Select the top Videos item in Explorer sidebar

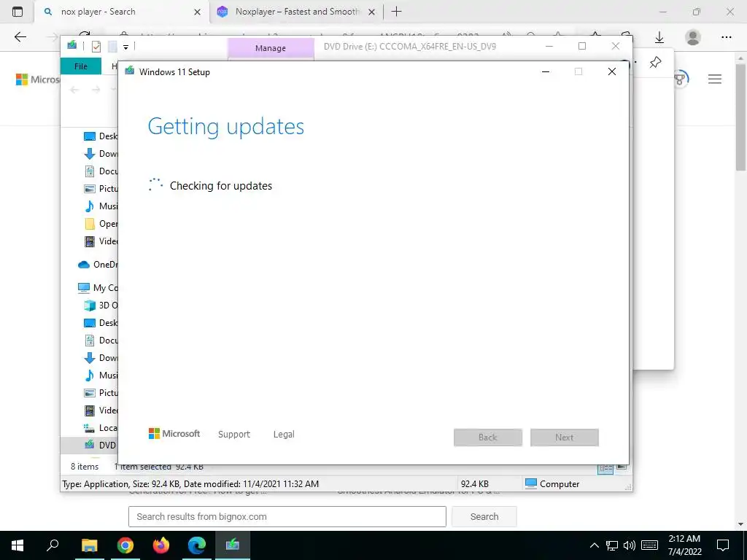point(101,241)
